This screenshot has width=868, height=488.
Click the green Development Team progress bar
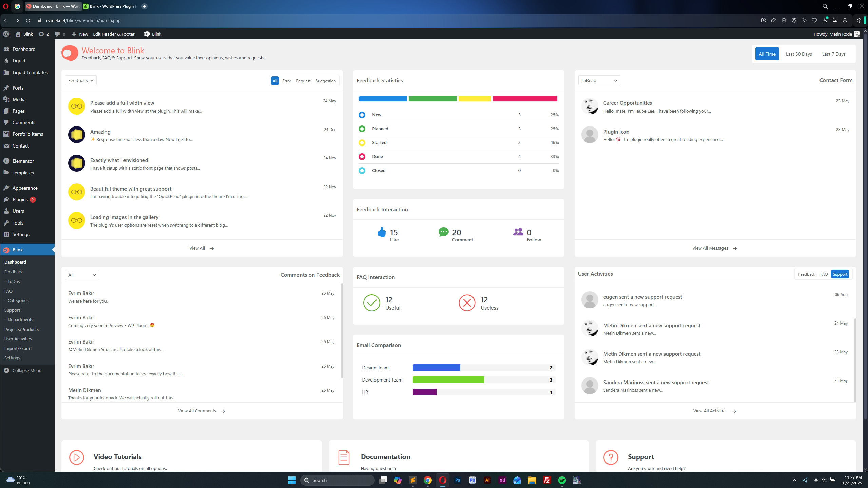coord(448,380)
